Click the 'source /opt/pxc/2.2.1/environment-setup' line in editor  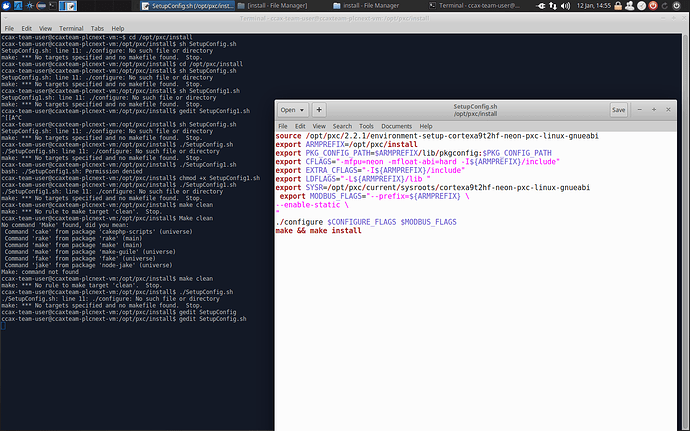point(437,136)
